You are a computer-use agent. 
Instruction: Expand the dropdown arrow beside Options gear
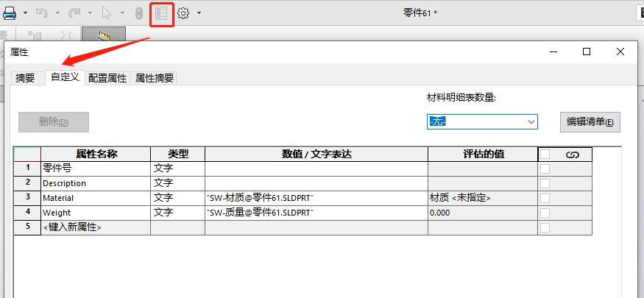(199, 13)
